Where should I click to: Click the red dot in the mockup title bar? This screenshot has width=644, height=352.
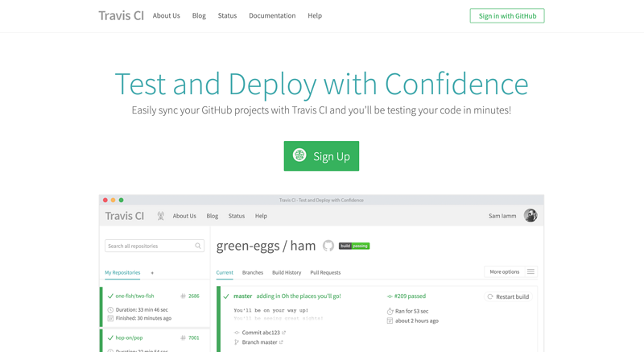(x=105, y=200)
